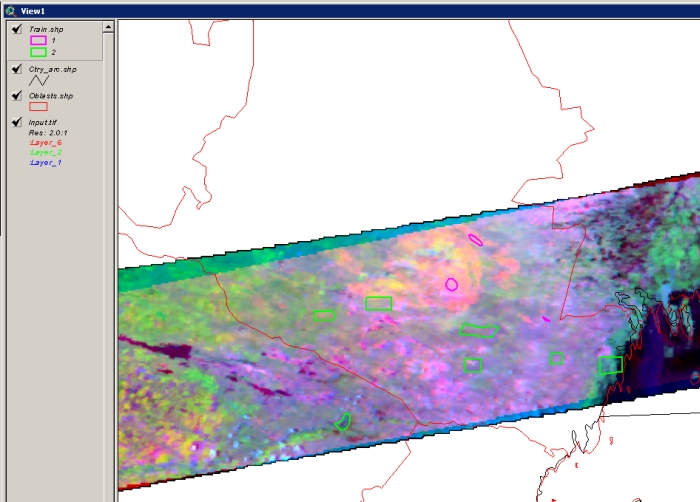Click the magenta circular training polygon
The image size is (700, 502).
click(451, 284)
